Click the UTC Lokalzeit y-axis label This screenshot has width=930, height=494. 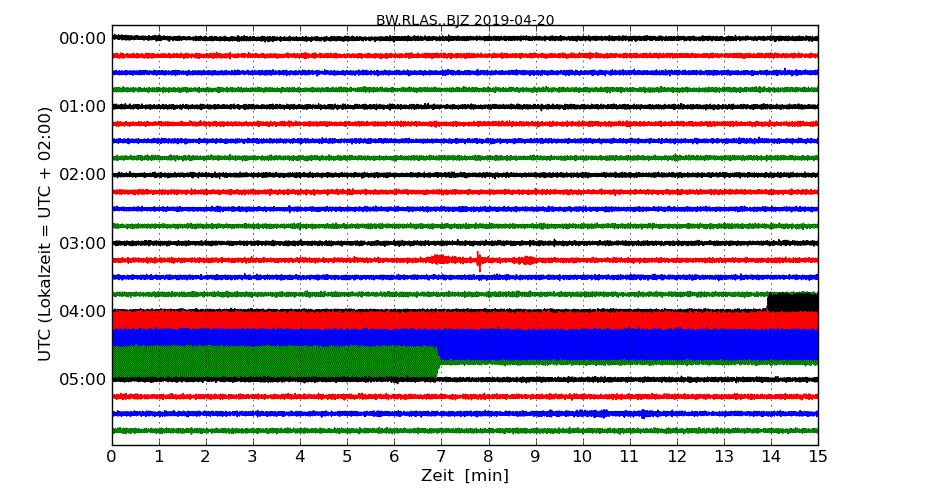(45, 234)
